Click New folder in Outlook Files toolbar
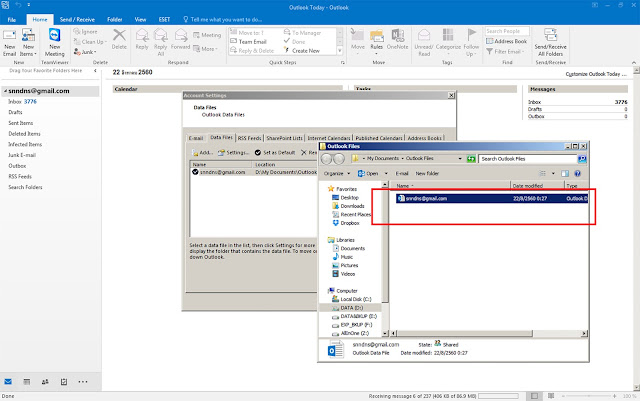640x401 pixels. [427, 174]
